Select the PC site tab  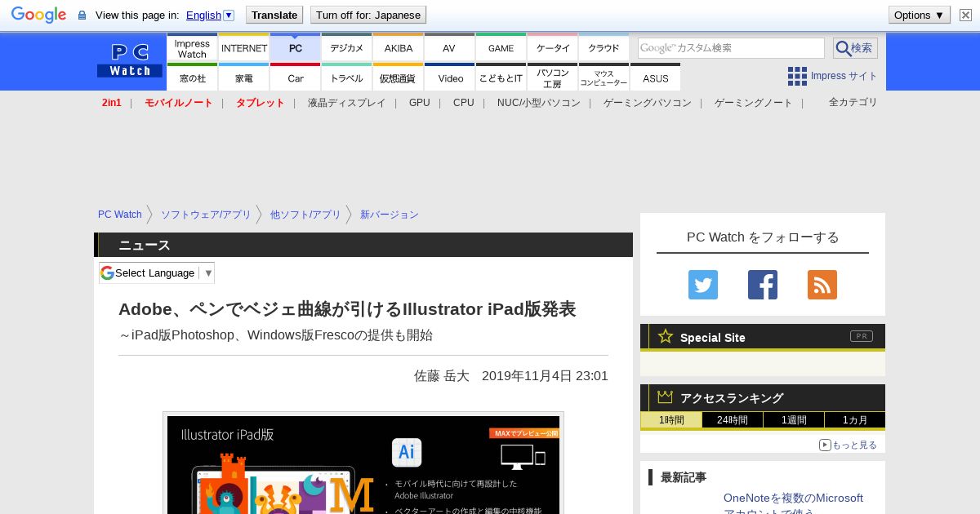point(296,48)
